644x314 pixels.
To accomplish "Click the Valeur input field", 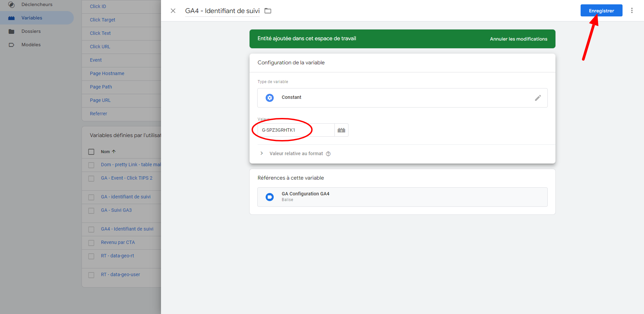I will pos(296,130).
